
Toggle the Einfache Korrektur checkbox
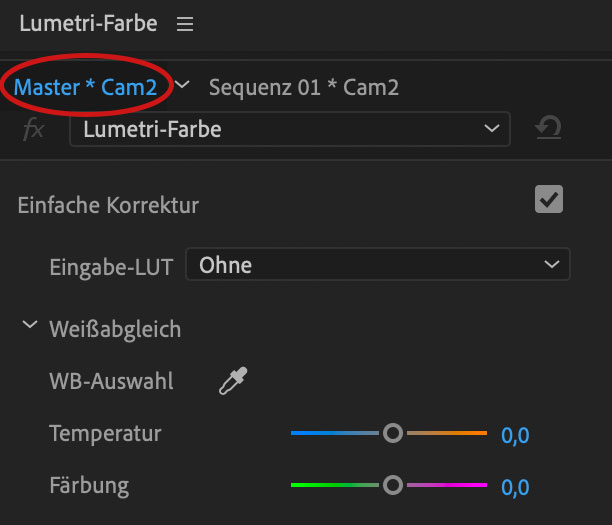coord(549,199)
